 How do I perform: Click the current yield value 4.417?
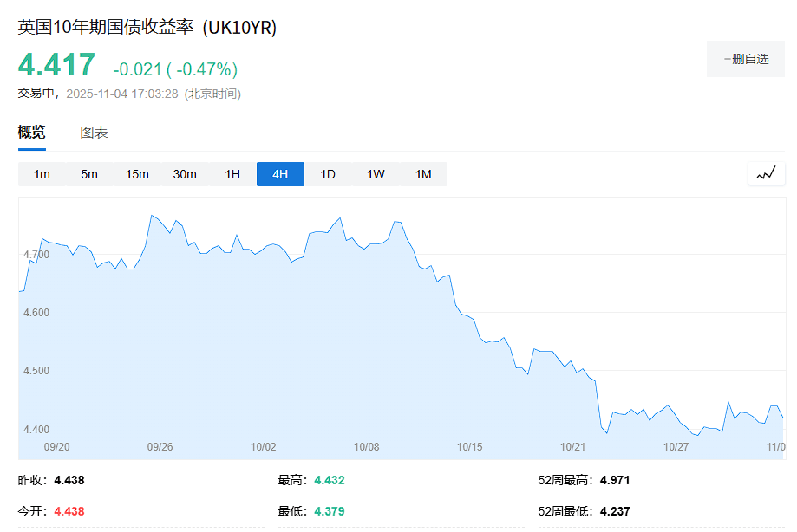click(x=57, y=66)
